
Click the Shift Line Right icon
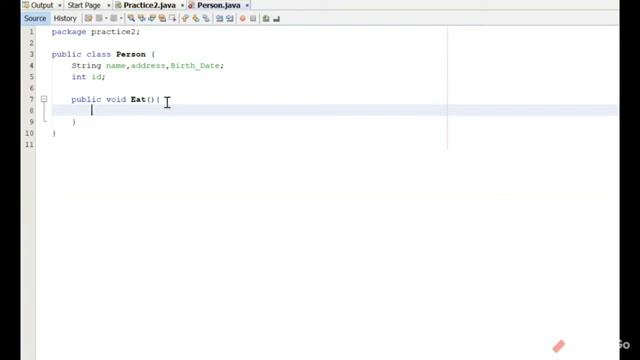pos(229,18)
